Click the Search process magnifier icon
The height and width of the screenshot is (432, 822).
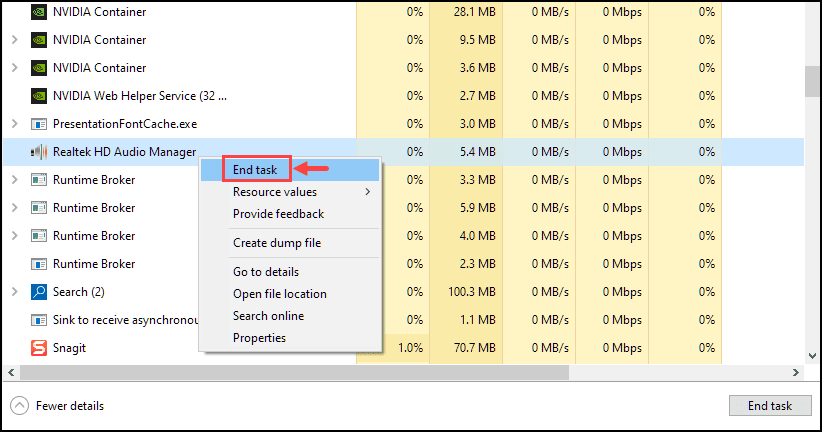(39, 292)
